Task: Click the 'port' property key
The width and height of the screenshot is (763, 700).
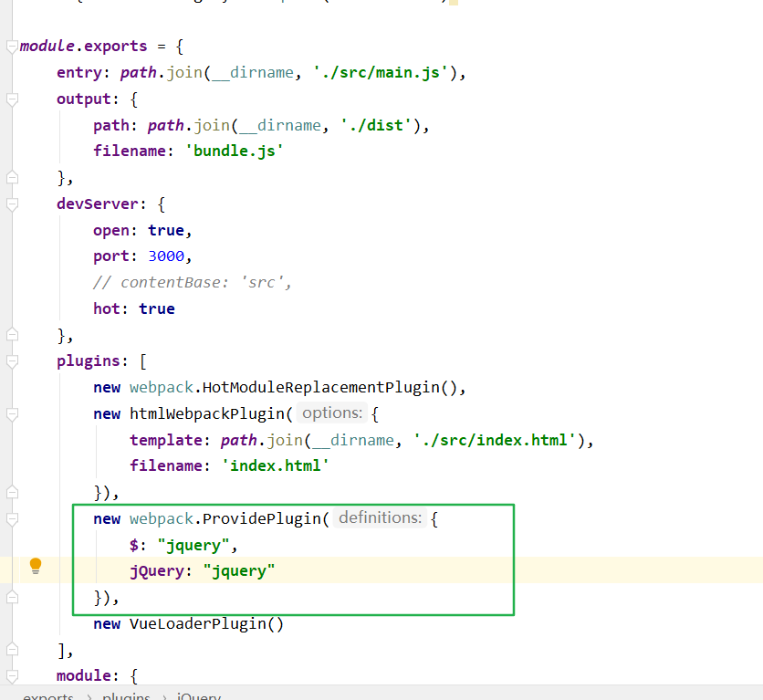Action: (111, 256)
